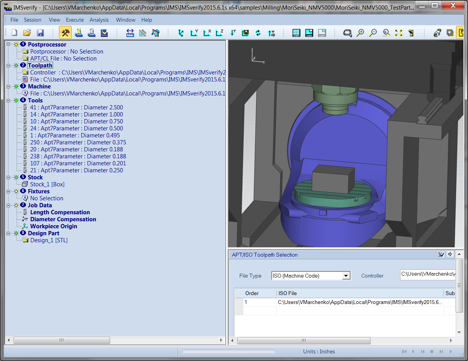Collapse the Stock tree node
468x361 pixels.
tap(9, 177)
